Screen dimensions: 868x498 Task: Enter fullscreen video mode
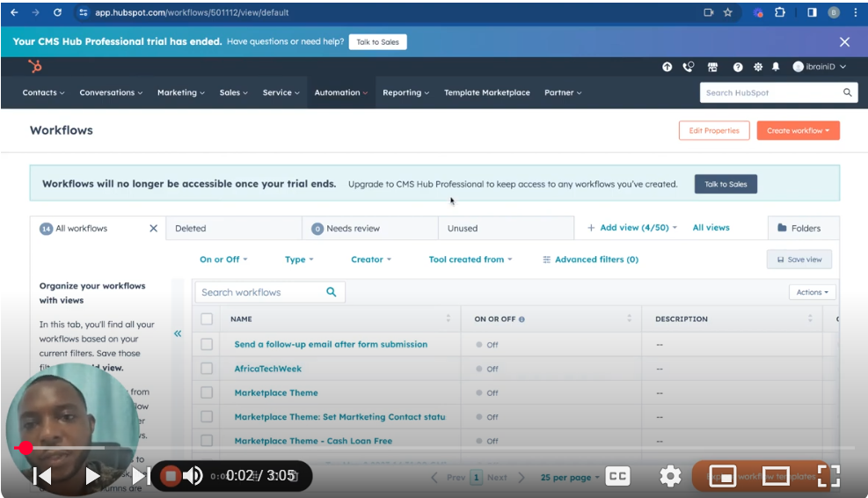click(828, 476)
